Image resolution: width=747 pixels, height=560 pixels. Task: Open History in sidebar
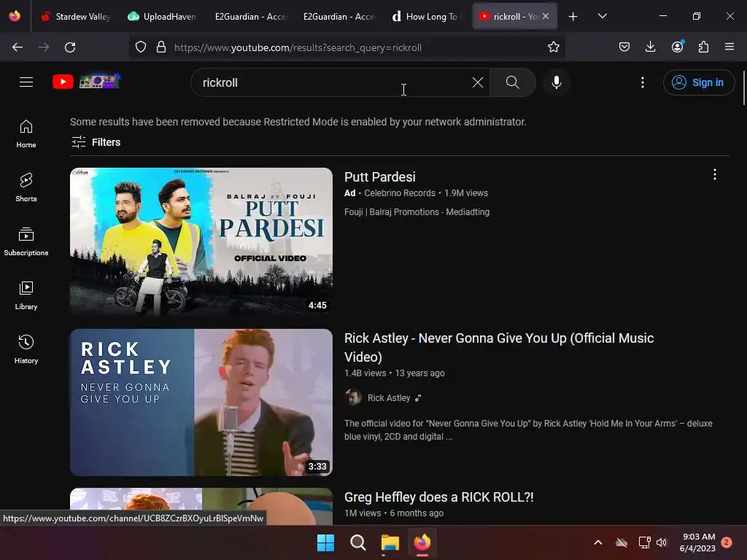click(x=26, y=349)
